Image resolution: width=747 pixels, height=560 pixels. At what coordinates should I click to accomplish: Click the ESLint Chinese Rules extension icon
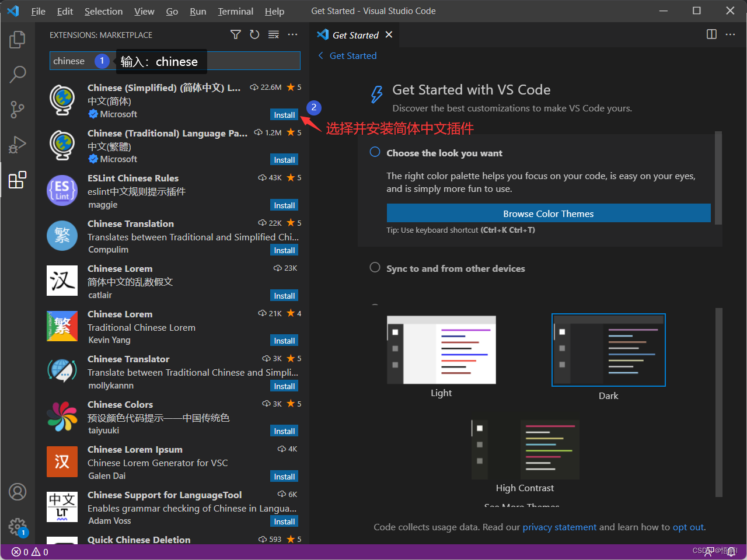[x=62, y=191]
